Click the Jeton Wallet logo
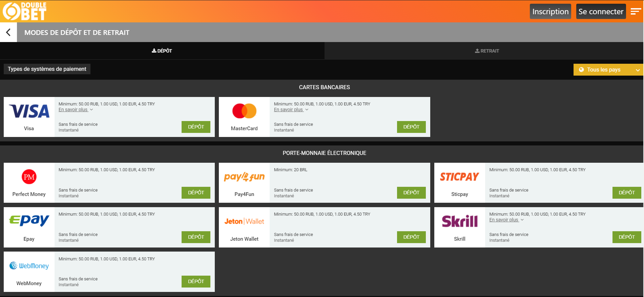 tap(244, 221)
